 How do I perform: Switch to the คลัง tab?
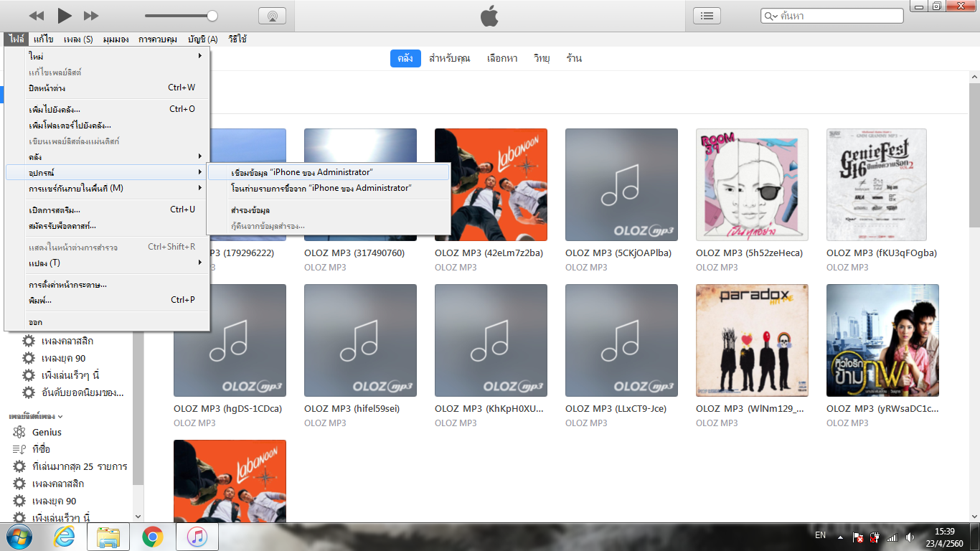(405, 58)
